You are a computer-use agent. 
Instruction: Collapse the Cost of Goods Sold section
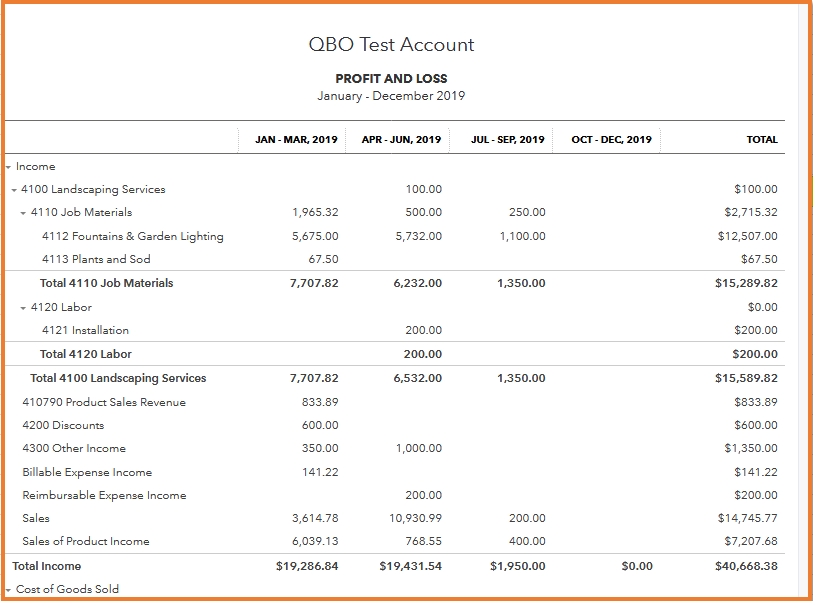click(x=8, y=590)
